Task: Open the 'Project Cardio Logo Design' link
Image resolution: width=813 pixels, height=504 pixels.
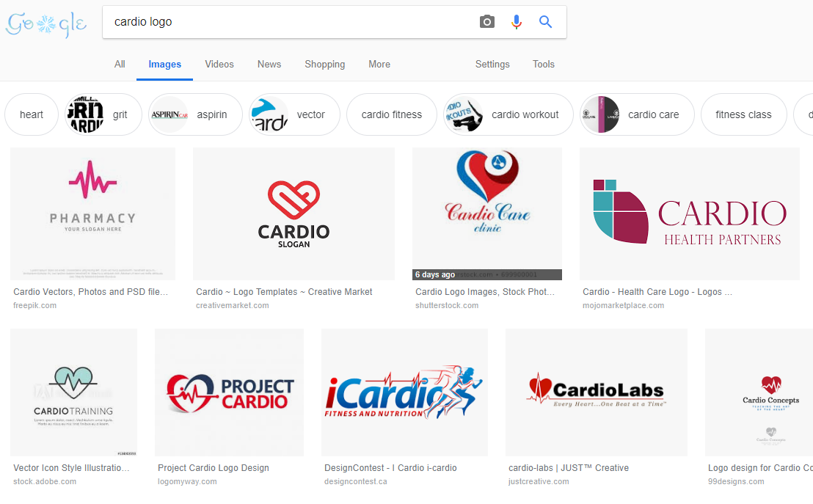Action: click(214, 468)
